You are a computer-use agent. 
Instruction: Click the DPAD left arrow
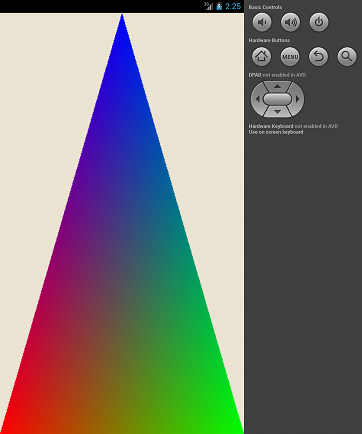(257, 99)
